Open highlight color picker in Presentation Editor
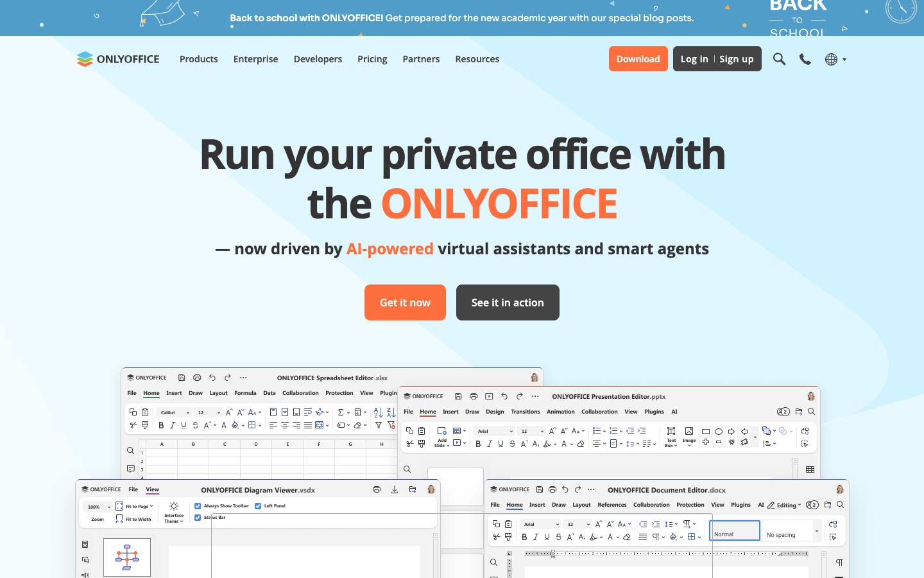 (x=549, y=444)
